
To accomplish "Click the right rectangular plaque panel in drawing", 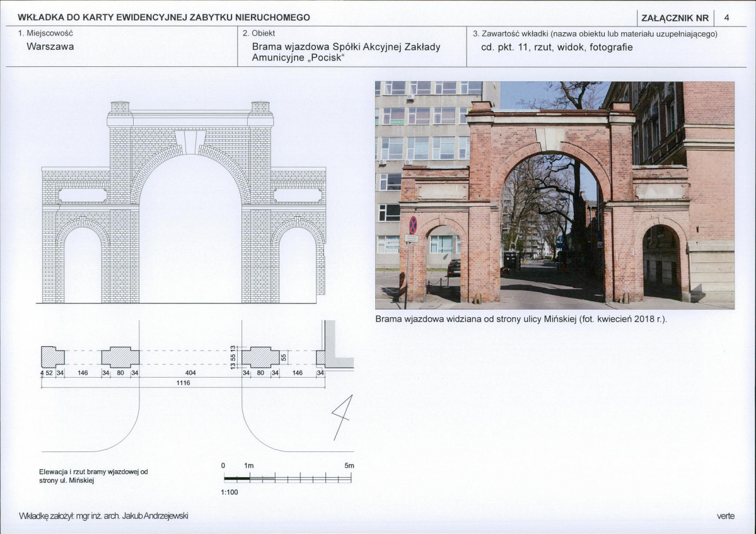I will click(x=298, y=195).
